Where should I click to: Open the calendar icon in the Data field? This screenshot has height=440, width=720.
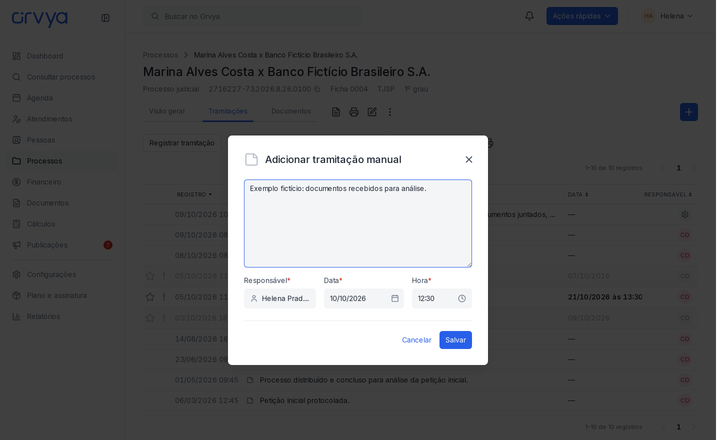[394, 299]
